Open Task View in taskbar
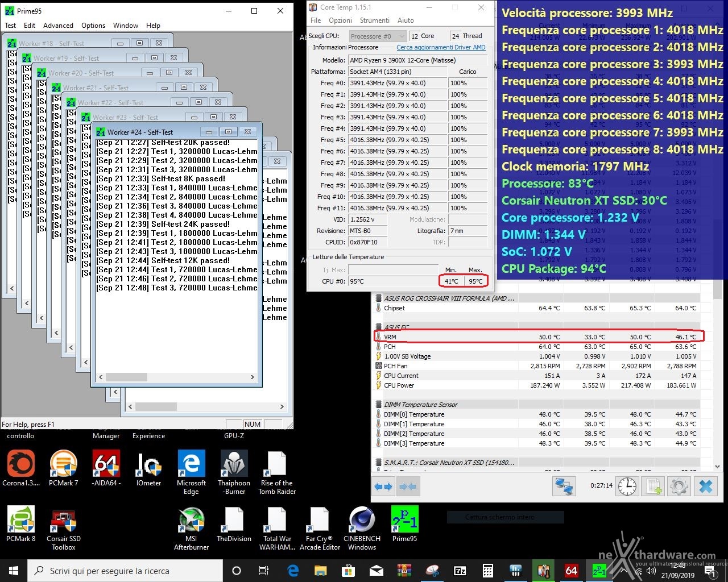 coord(263,571)
